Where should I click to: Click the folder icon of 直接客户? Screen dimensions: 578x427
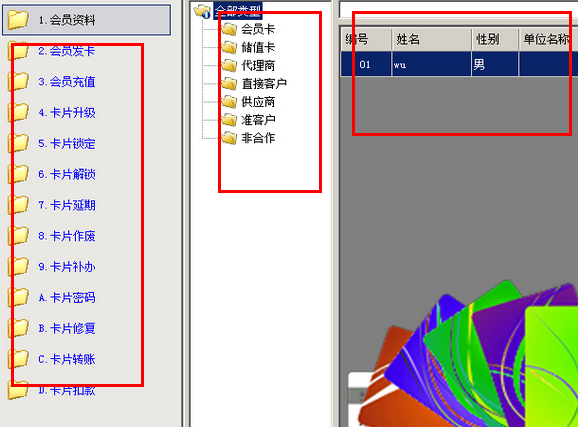(x=229, y=84)
